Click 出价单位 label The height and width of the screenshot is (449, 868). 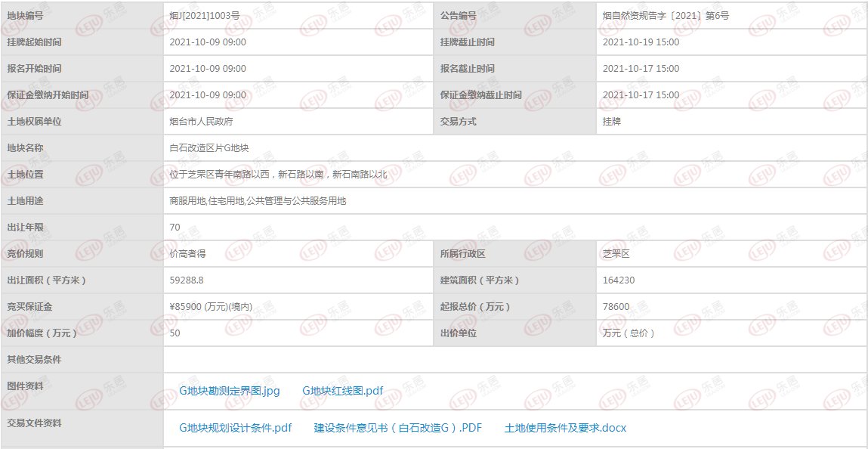click(459, 333)
